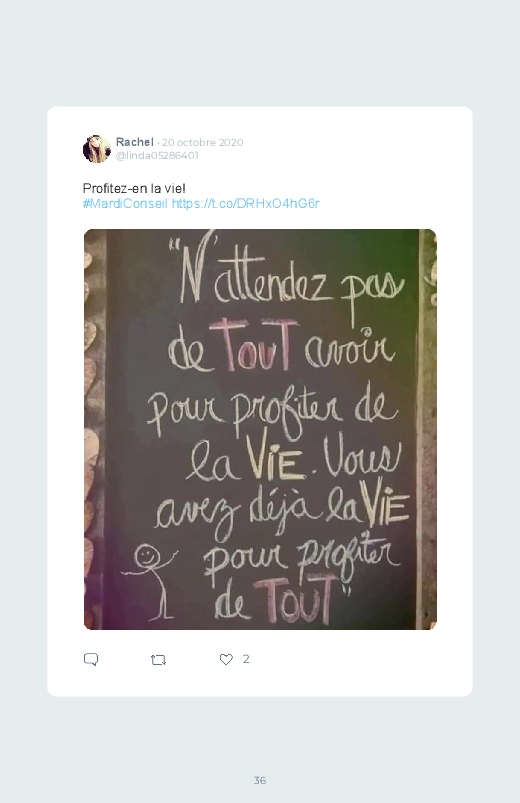Click the 20 octobre 2020 date
Image resolution: width=520 pixels, height=803 pixels.
[202, 142]
